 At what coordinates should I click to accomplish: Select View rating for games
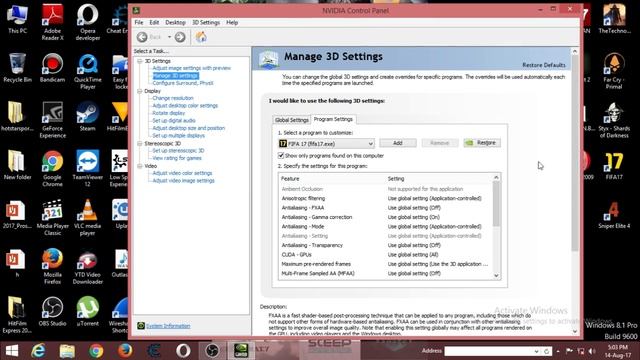[177, 158]
